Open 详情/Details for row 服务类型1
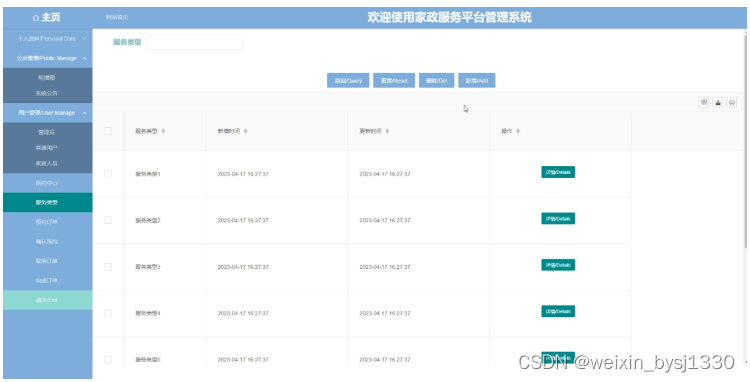Viewport: 750px width, 382px height. pyautogui.click(x=558, y=172)
